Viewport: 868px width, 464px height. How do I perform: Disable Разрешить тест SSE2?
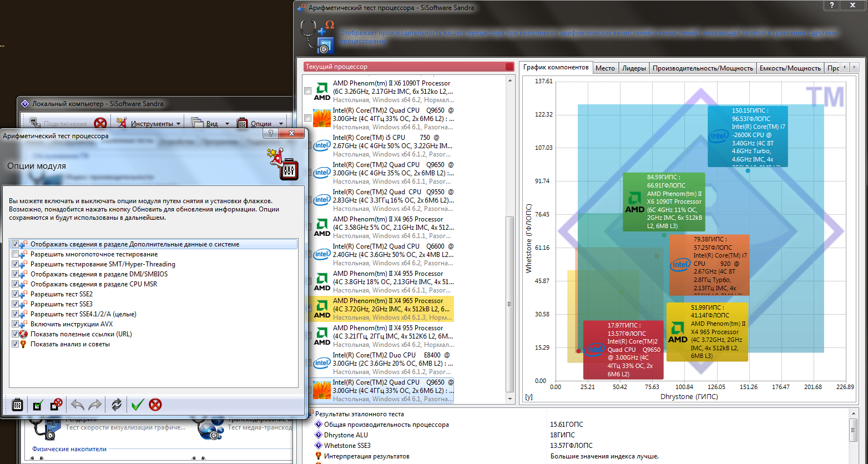click(15, 294)
